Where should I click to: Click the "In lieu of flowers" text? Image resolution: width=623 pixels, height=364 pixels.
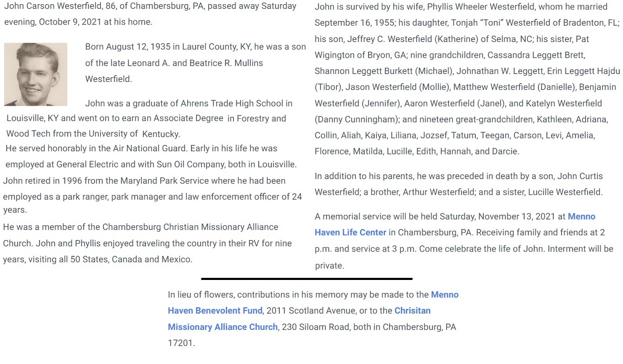pos(201,295)
